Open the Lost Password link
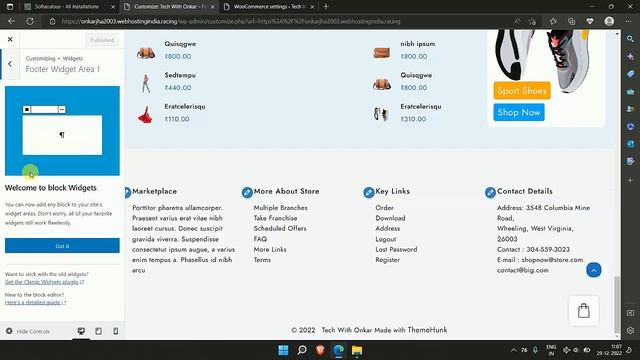This screenshot has height=360, width=640. click(396, 249)
